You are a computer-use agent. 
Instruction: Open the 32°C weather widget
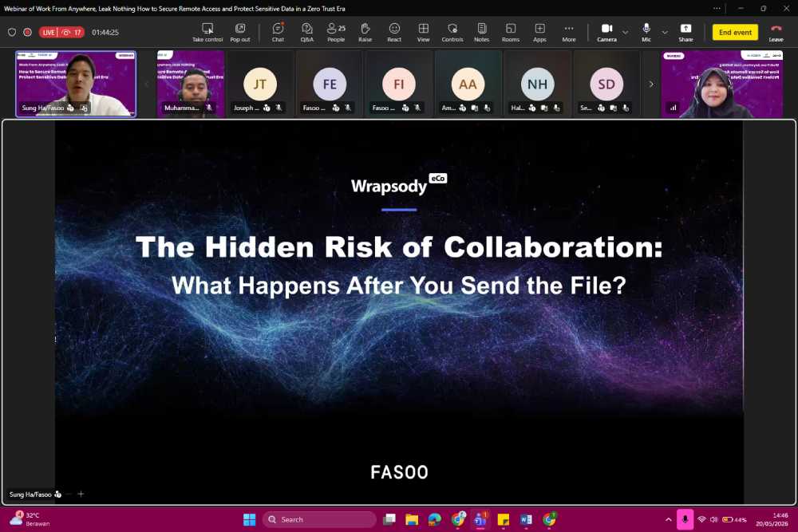pyautogui.click(x=30, y=519)
